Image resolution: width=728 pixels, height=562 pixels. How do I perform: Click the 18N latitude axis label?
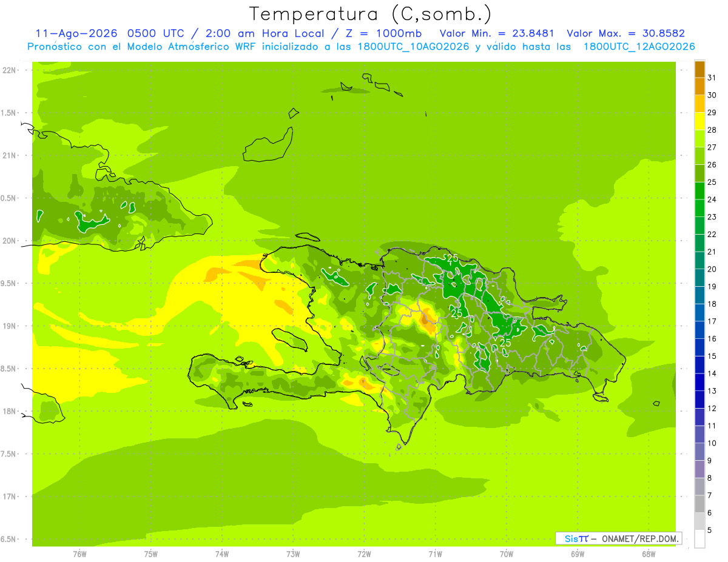coord(9,411)
